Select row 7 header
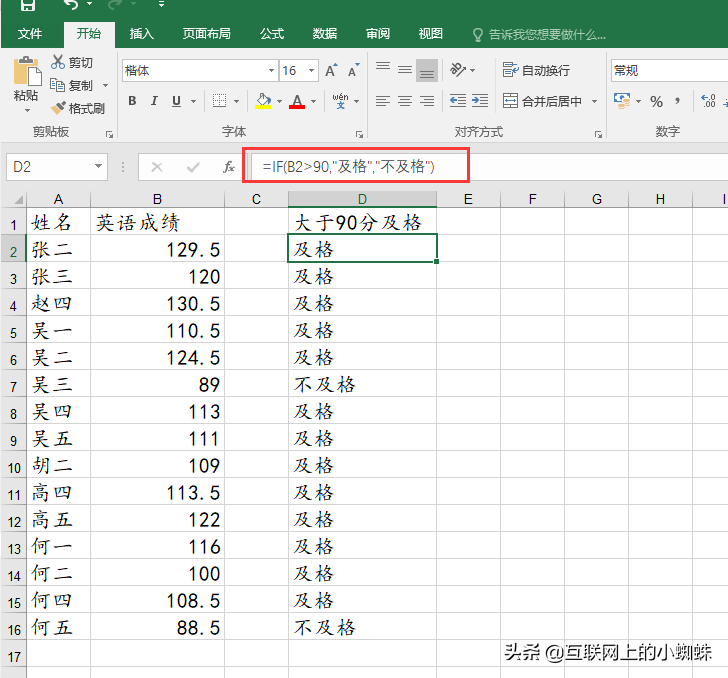Viewport: 728px width, 678px height. pyautogui.click(x=13, y=386)
